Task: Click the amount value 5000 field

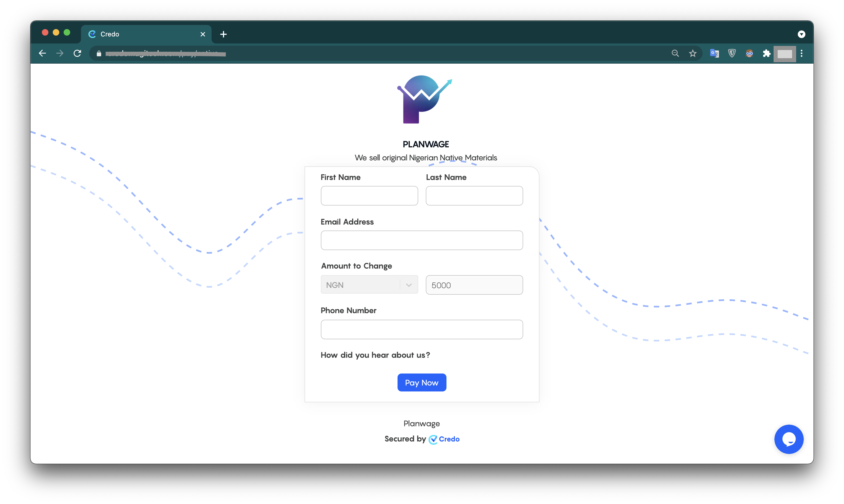Action: pos(474,284)
